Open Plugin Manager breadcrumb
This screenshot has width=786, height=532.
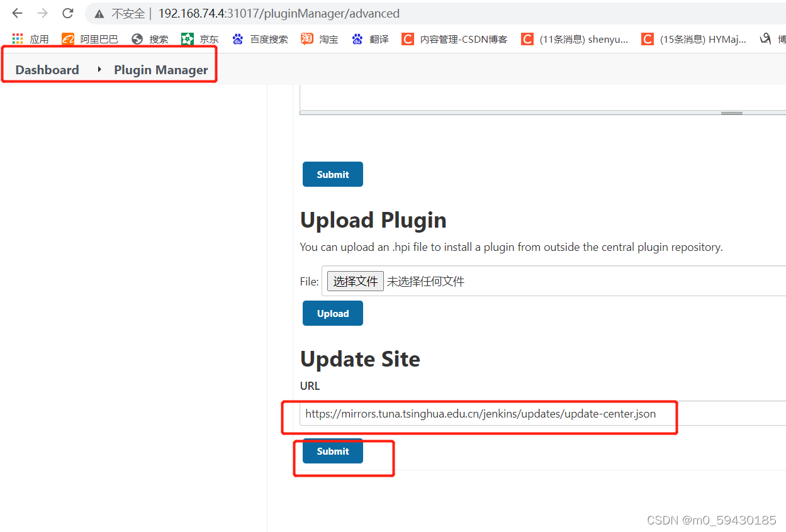pos(161,70)
